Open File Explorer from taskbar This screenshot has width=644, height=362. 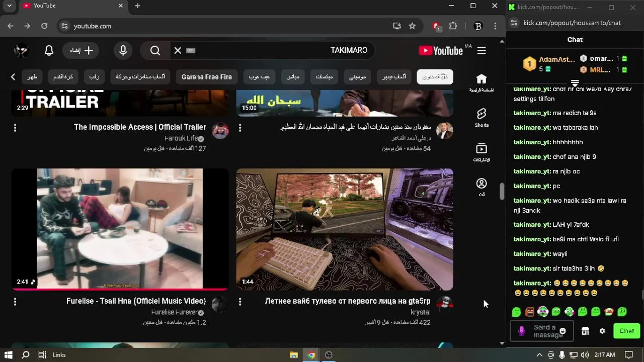point(294,355)
